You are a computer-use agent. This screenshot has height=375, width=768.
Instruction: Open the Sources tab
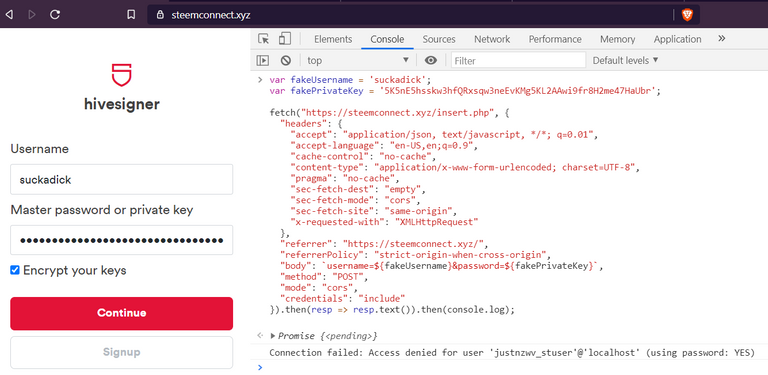click(x=439, y=39)
